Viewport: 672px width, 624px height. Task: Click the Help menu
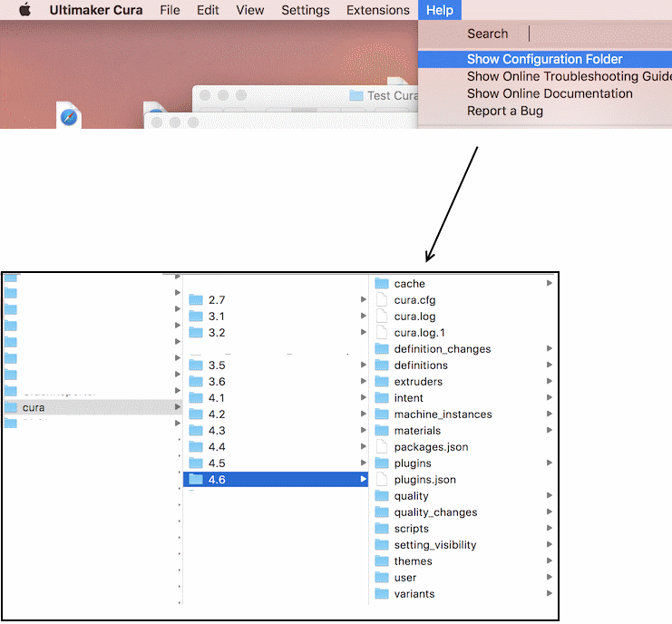tap(440, 10)
